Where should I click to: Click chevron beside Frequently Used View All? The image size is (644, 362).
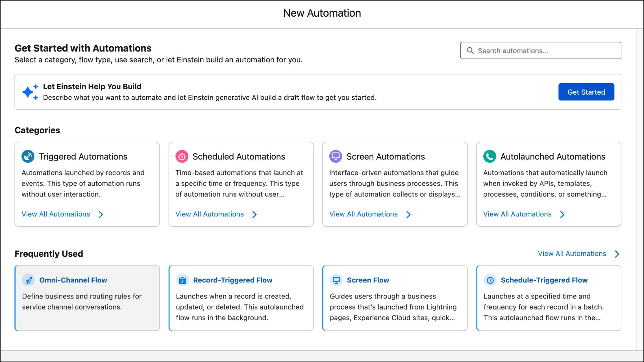point(617,254)
